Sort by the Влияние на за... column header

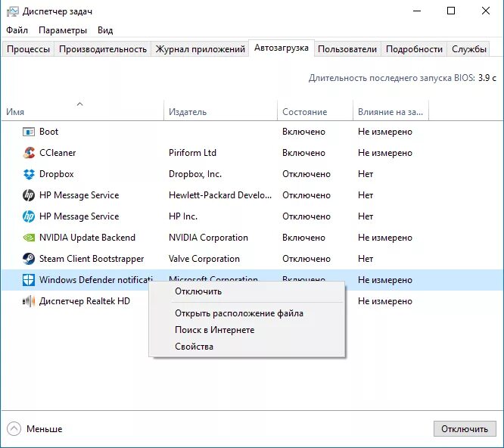click(390, 110)
